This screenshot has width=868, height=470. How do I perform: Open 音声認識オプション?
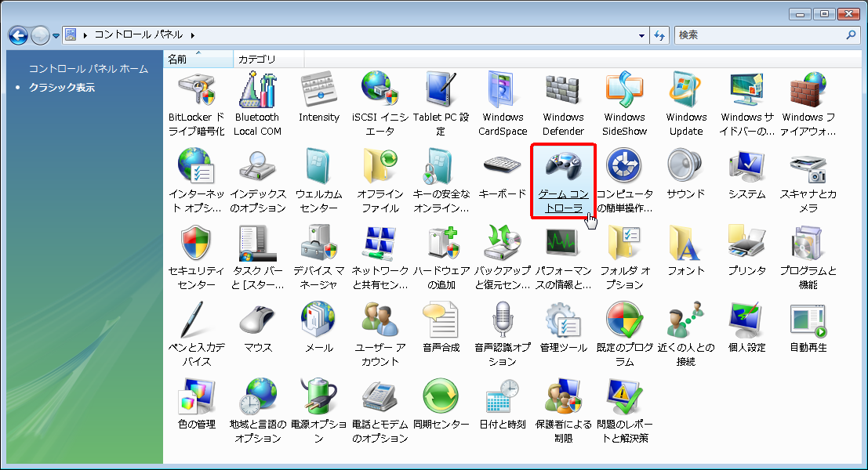point(502,334)
